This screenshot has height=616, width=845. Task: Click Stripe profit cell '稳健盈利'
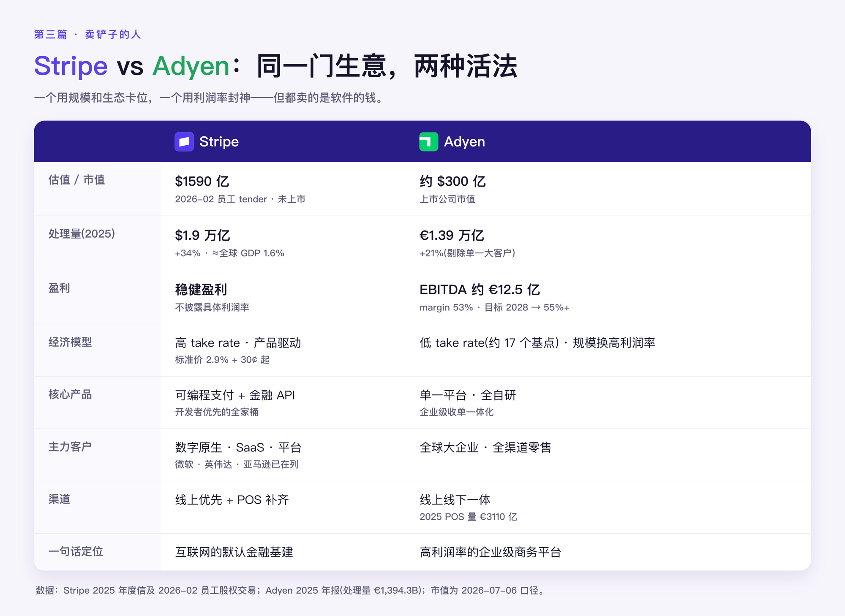201,289
